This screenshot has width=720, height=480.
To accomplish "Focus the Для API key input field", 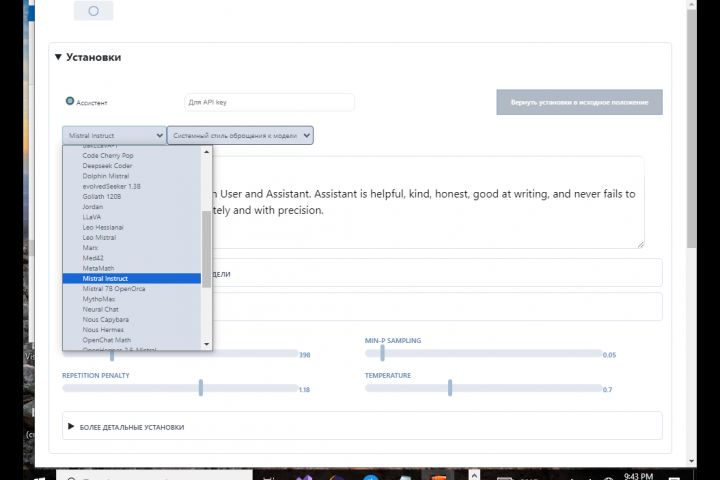I will tap(269, 102).
